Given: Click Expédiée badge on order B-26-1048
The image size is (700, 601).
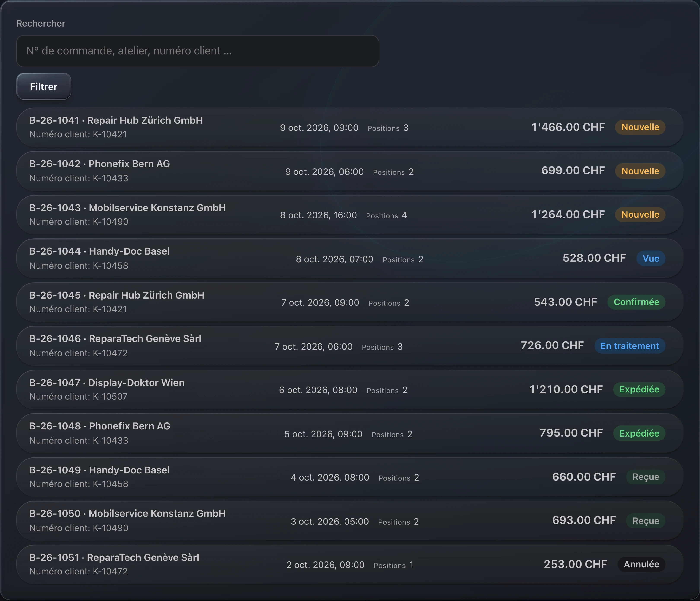Looking at the screenshot, I should click(639, 433).
